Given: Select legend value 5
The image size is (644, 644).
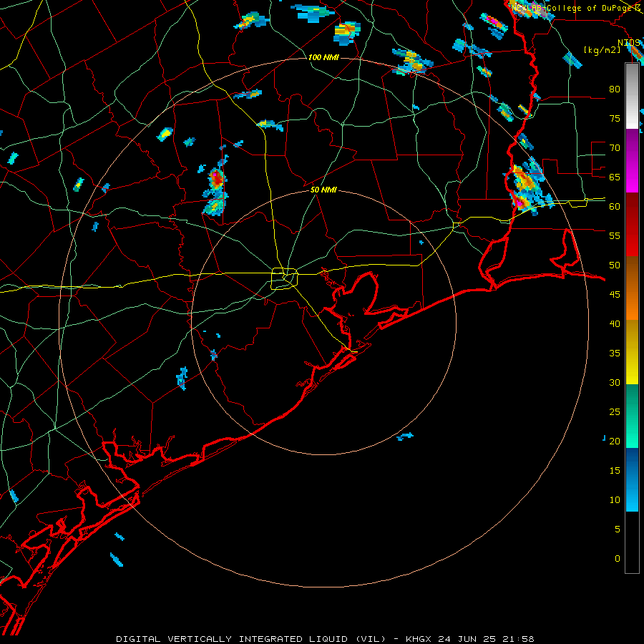Looking at the screenshot, I should 618,530.
